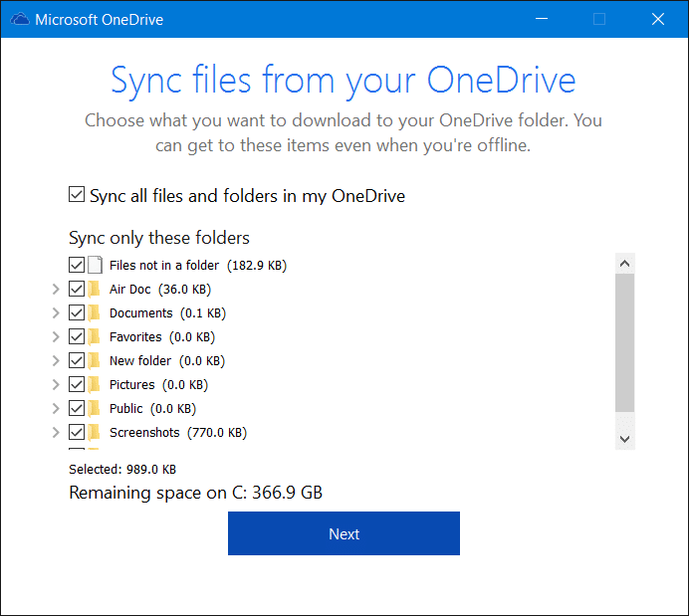Select the Documents (0.1 KB) label
Viewport: 689px width, 616px height.
pyautogui.click(x=168, y=313)
